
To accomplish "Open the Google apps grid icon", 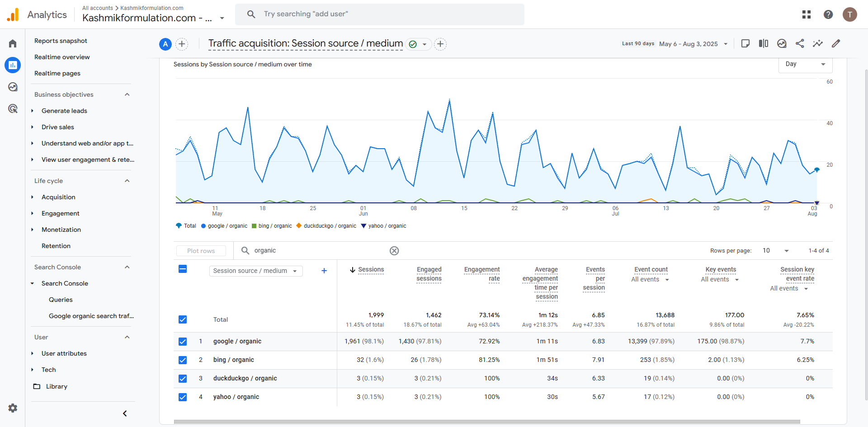I will tap(807, 14).
